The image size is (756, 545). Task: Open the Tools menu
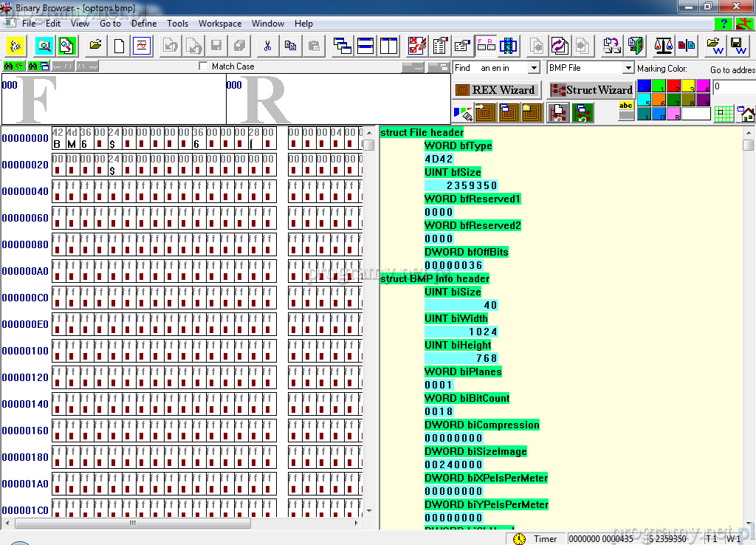[177, 24]
